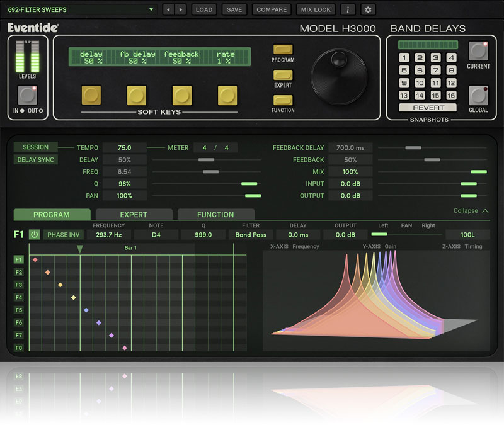Screen dimensions: 504x425
Task: Switch to the FUNCTION tab
Action: coord(215,215)
